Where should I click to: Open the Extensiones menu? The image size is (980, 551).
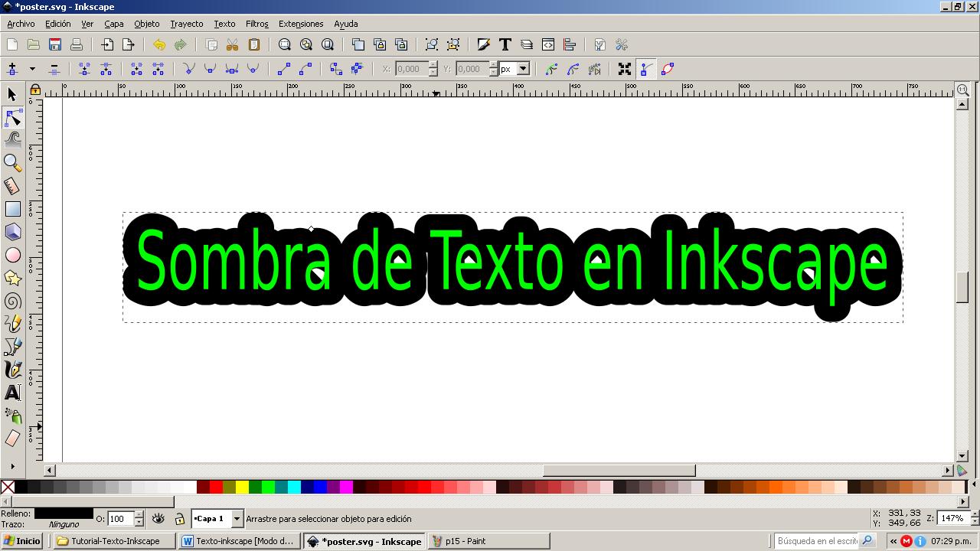[x=301, y=24]
